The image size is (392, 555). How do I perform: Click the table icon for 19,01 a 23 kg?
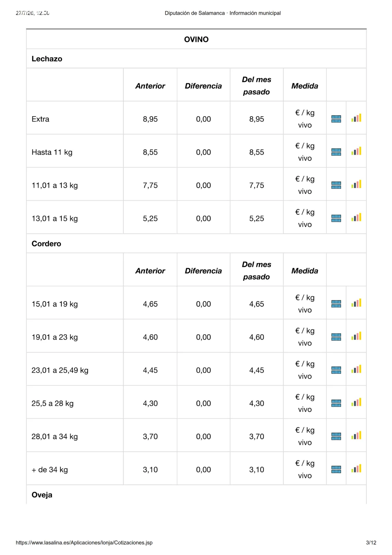[336, 337]
